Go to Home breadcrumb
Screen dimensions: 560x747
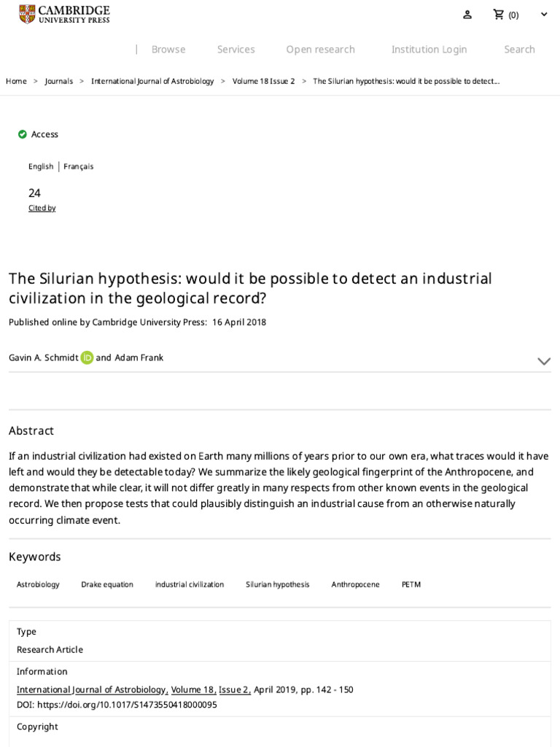tap(16, 81)
